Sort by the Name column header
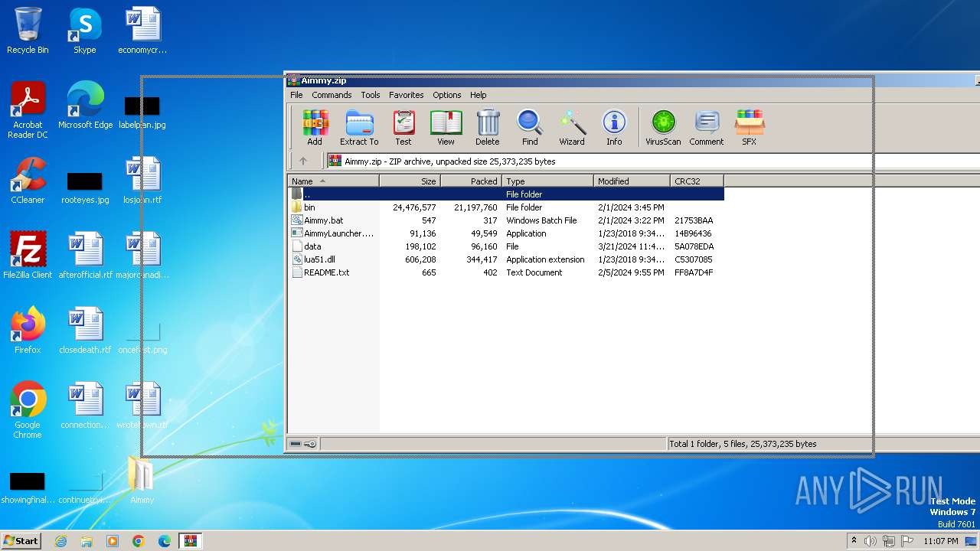The height and width of the screenshot is (551, 980). [x=334, y=181]
